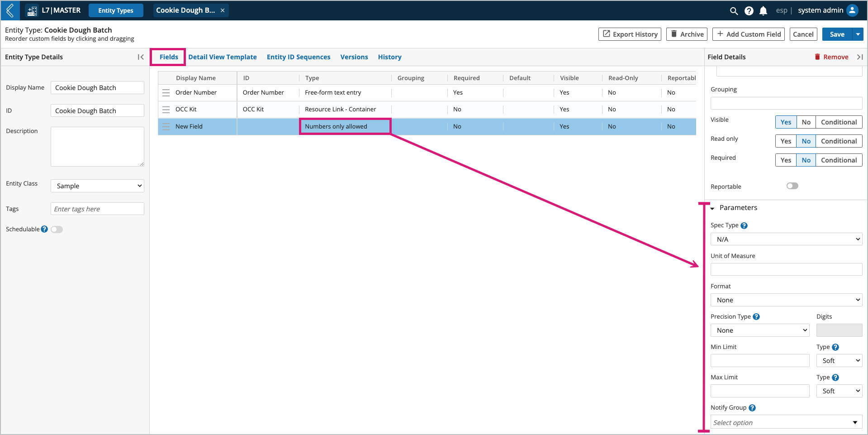Open the search magnifier icon

point(734,11)
